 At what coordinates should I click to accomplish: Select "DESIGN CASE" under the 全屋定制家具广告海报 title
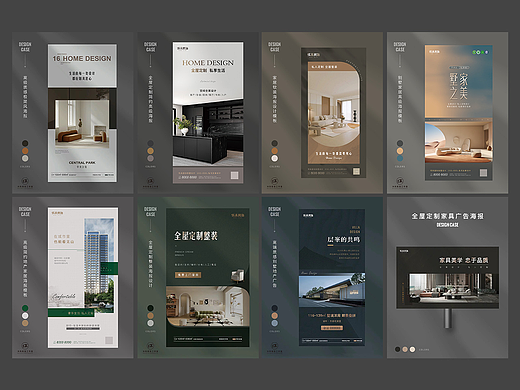[x=447, y=225]
